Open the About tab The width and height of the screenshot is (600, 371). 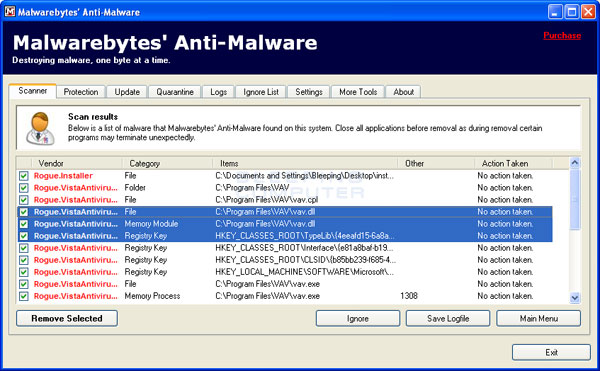(x=404, y=92)
